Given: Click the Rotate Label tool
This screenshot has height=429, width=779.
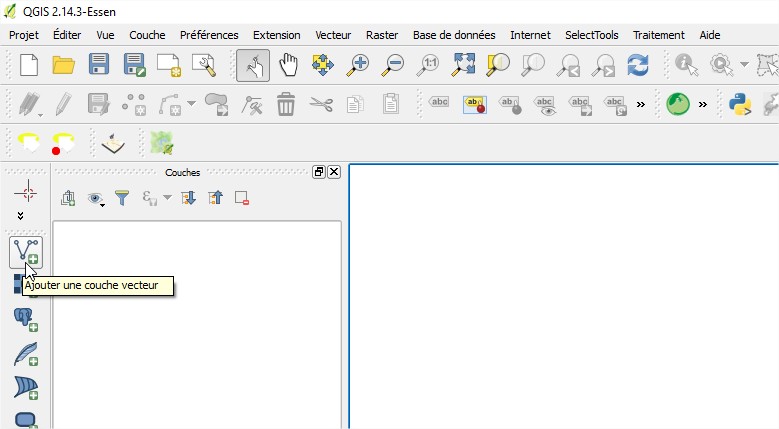Looking at the screenshot, I should [x=615, y=105].
